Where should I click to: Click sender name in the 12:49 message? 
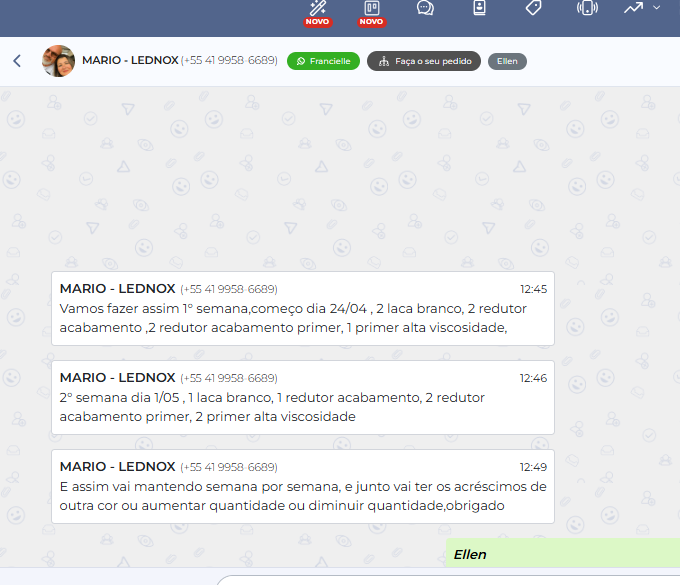point(117,467)
